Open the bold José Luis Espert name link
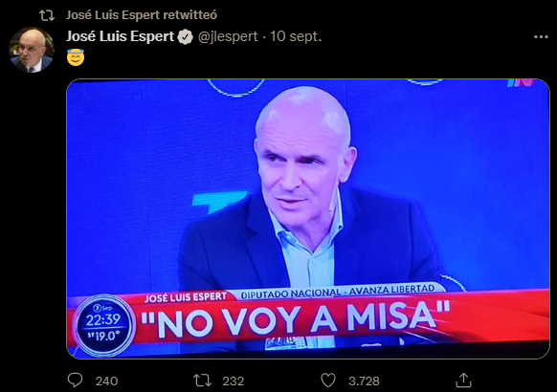Image resolution: width=557 pixels, height=392 pixels. point(120,36)
